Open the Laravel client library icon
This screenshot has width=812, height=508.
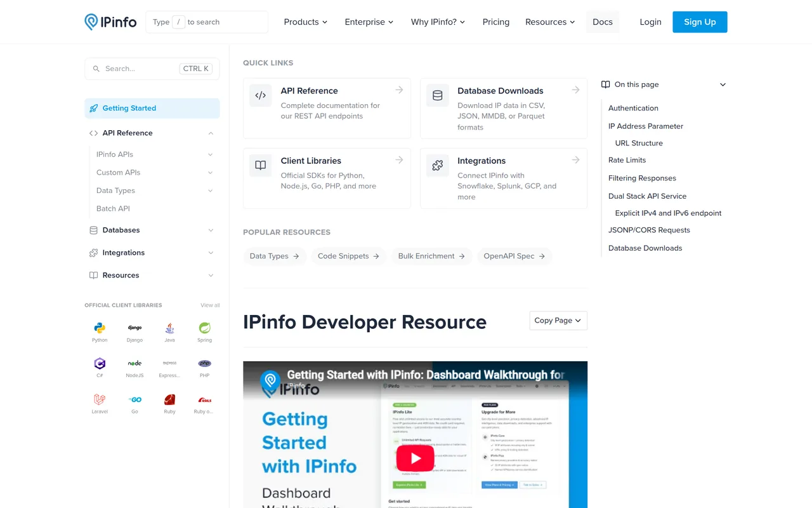click(x=100, y=399)
